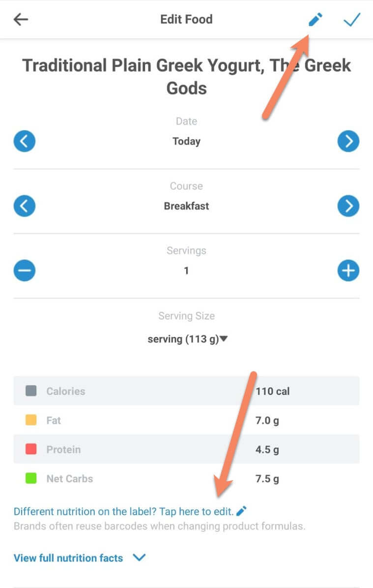Tap the servings value field
The image size is (373, 588).
click(186, 270)
